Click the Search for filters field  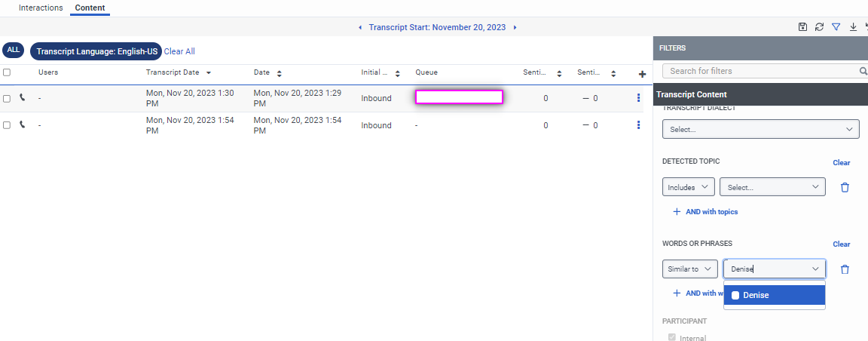click(759, 71)
